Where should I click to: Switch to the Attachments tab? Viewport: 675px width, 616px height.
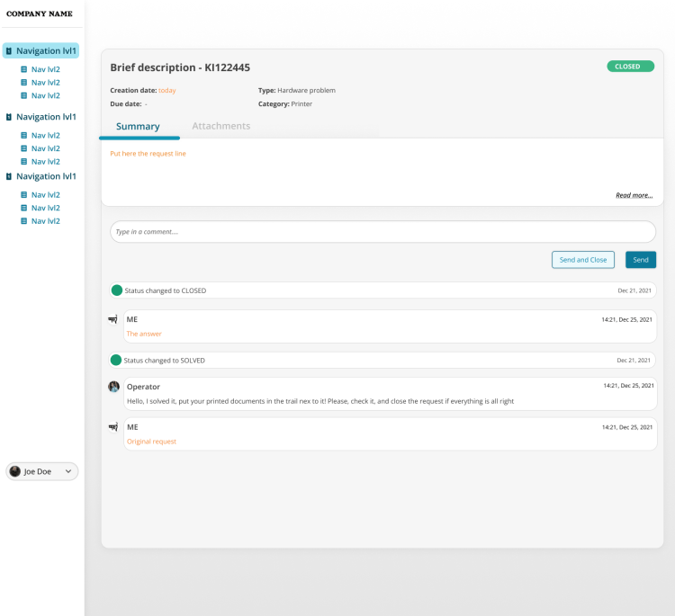pos(220,126)
